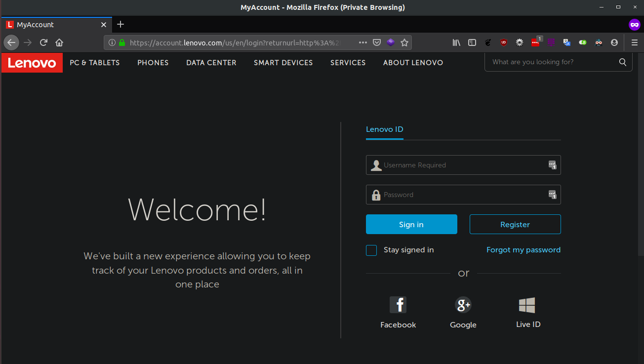
Task: Check the Stay signed in checkbox
Action: 371,250
